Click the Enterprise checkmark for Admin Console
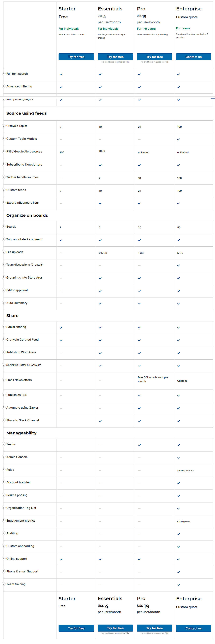The width and height of the screenshot is (215, 644). click(x=178, y=458)
